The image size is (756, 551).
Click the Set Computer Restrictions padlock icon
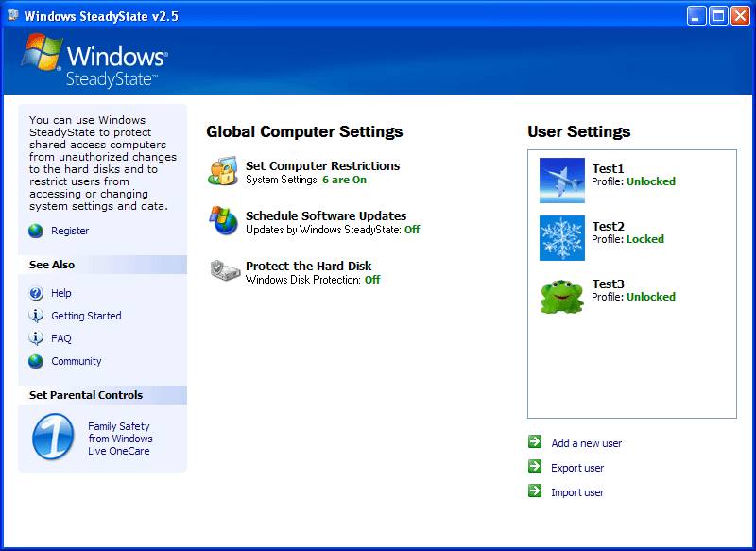pyautogui.click(x=223, y=171)
